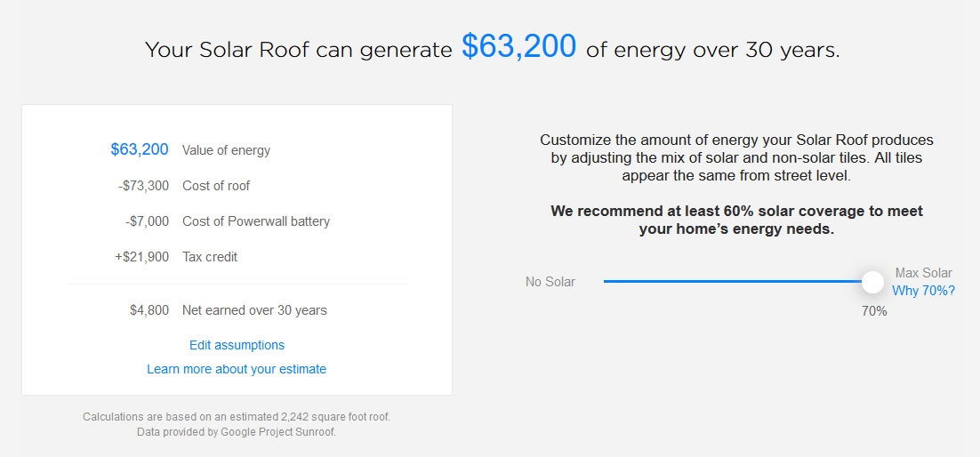
Task: Click the Google Project Sunroof footnote
Action: pyautogui.click(x=237, y=432)
